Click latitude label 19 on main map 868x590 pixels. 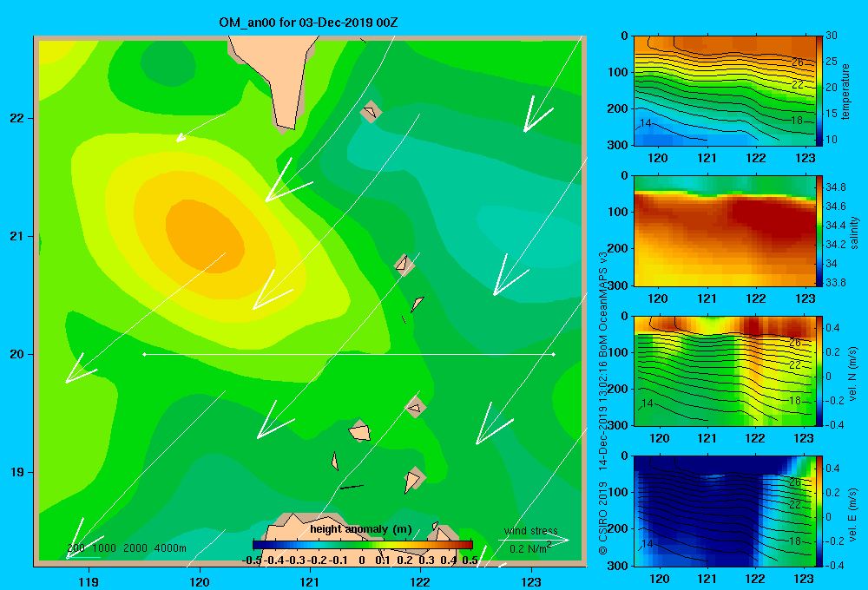17,472
